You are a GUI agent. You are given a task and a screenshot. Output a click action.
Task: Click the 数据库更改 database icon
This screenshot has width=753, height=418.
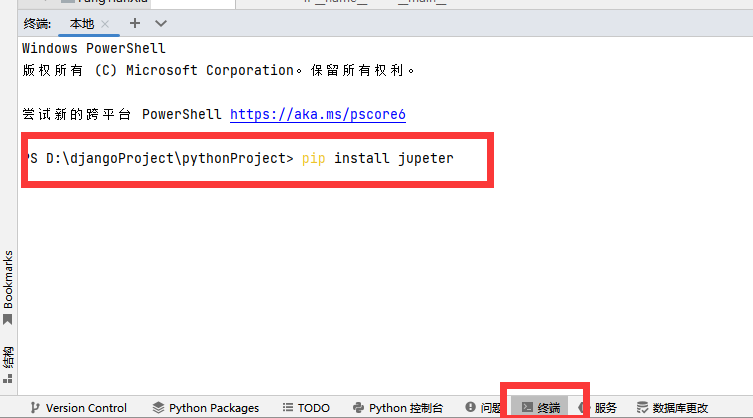click(642, 408)
